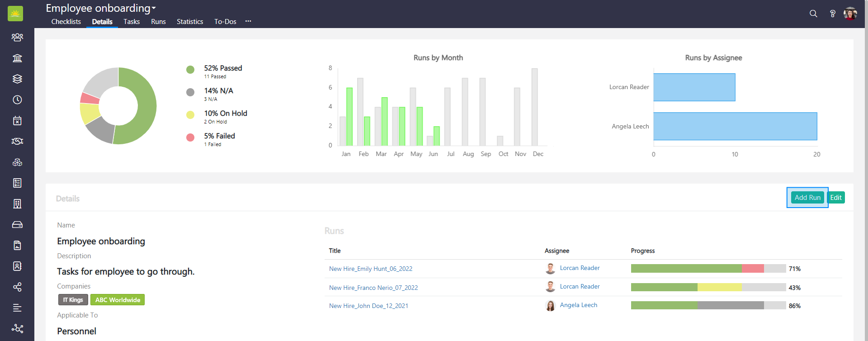The image size is (868, 341).
Task: Open the calendar with x sidebar icon
Action: [17, 120]
